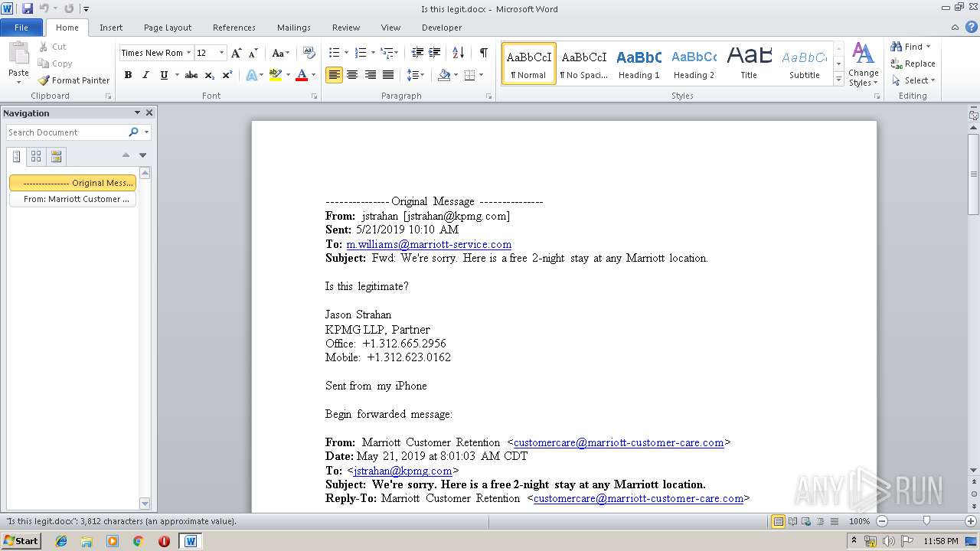Toggle Show/Hide paragraph marks

(x=484, y=53)
